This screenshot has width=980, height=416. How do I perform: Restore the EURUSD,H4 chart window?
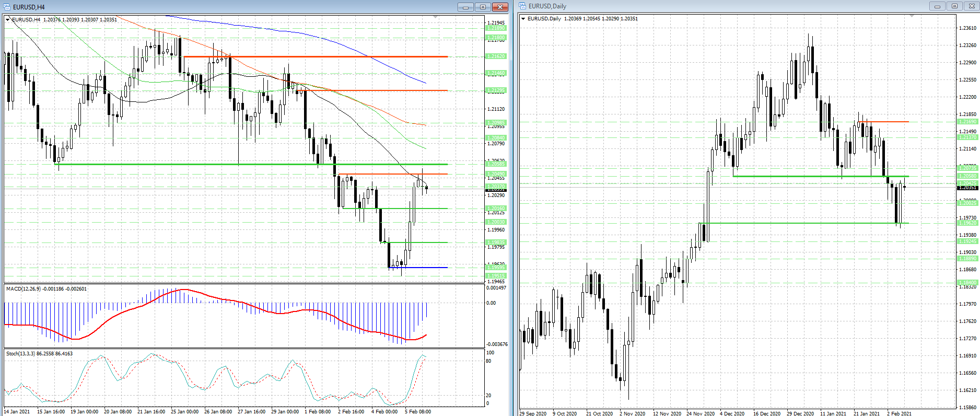pos(483,7)
